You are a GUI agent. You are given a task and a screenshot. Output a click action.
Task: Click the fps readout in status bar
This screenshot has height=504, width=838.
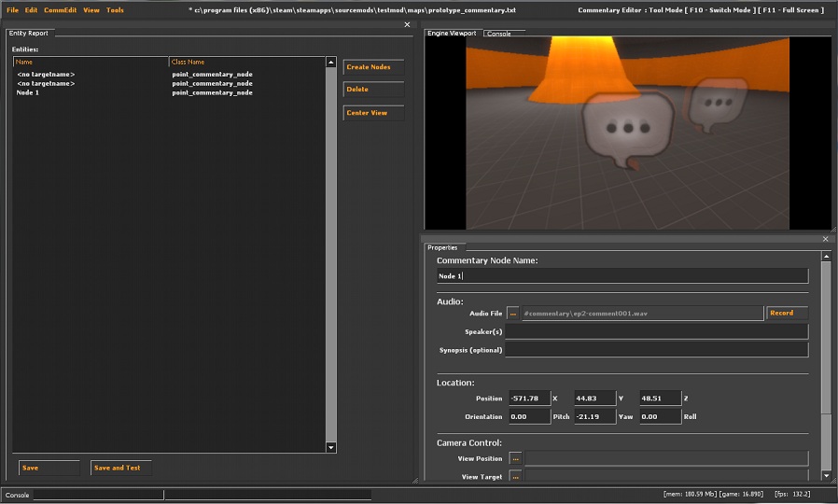tap(792, 494)
